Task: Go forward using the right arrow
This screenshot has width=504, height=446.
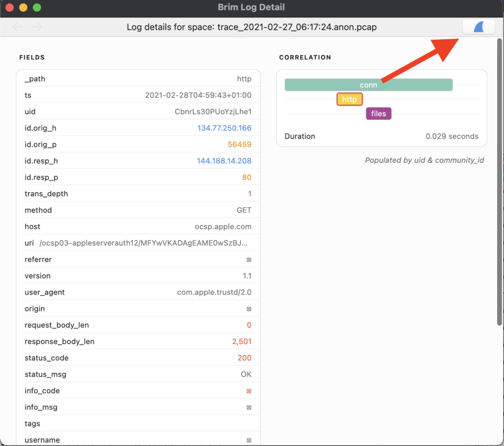Action: coord(37,27)
